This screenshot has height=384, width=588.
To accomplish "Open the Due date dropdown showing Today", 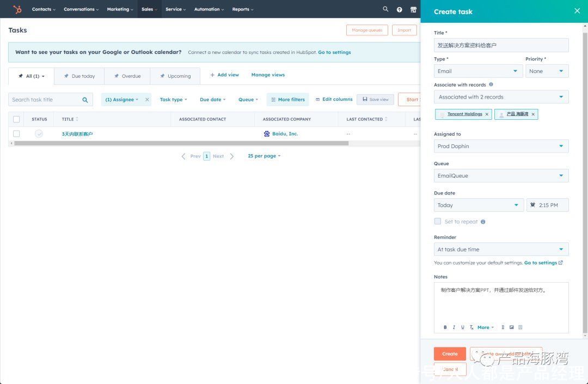I will click(479, 205).
